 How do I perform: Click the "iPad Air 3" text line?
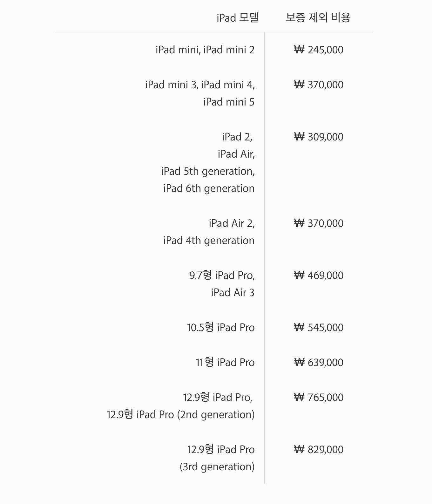point(233,293)
